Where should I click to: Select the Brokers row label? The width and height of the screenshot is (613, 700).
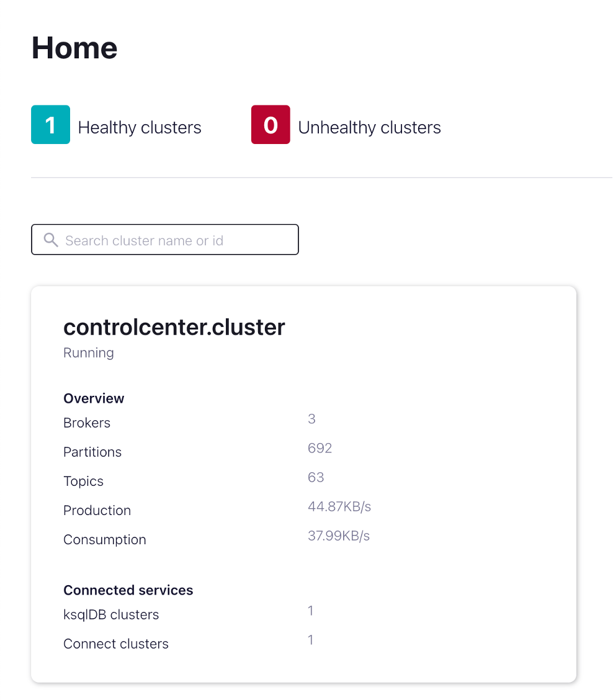pos(87,423)
